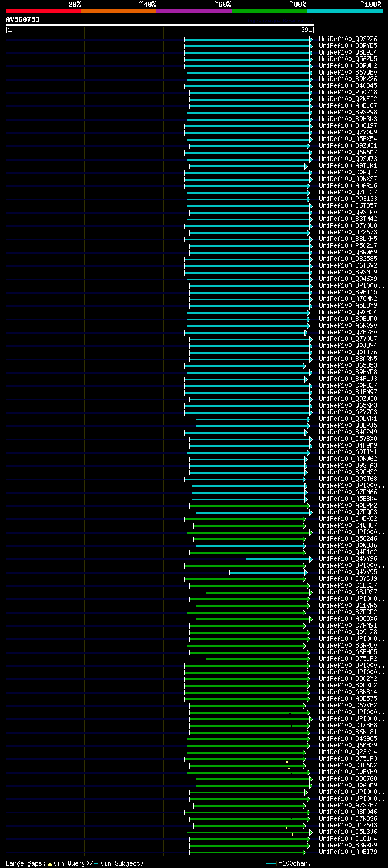Open hit UniRef100_A5BX54
Viewport: 388px width, 868px height.
(349, 139)
